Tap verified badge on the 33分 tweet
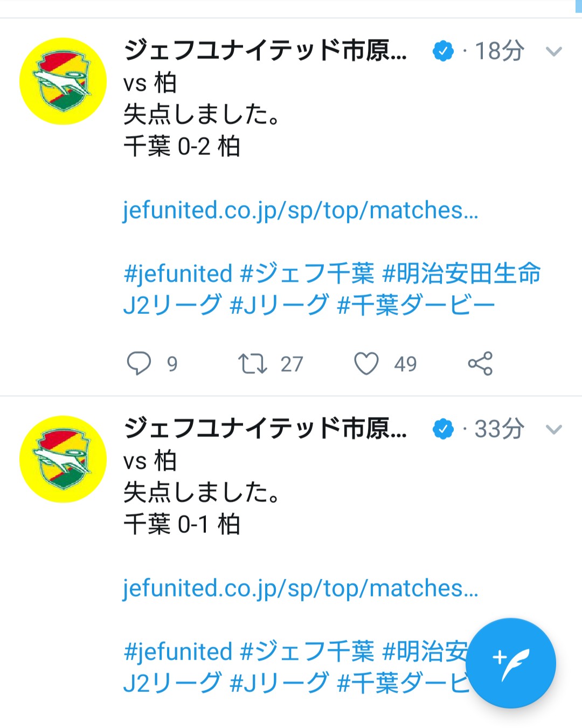The height and width of the screenshot is (728, 582). 443,429
